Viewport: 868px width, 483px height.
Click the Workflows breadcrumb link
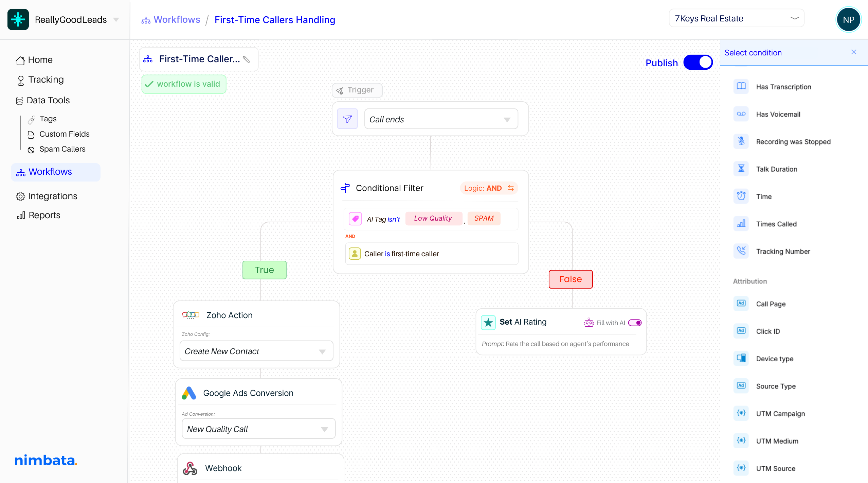pyautogui.click(x=176, y=20)
